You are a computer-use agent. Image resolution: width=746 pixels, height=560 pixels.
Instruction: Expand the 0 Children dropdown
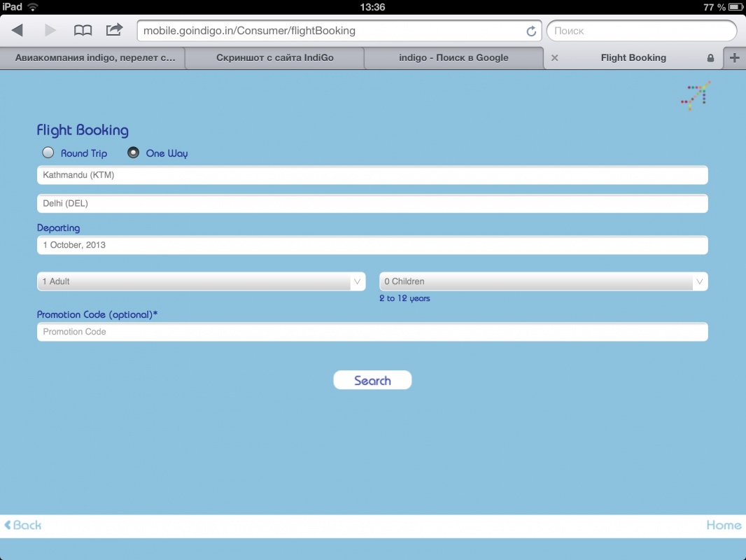(x=543, y=281)
